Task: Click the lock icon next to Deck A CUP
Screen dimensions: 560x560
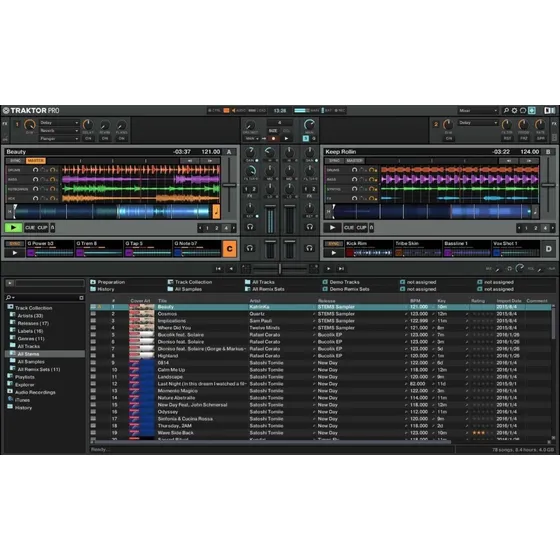Action: point(52,228)
